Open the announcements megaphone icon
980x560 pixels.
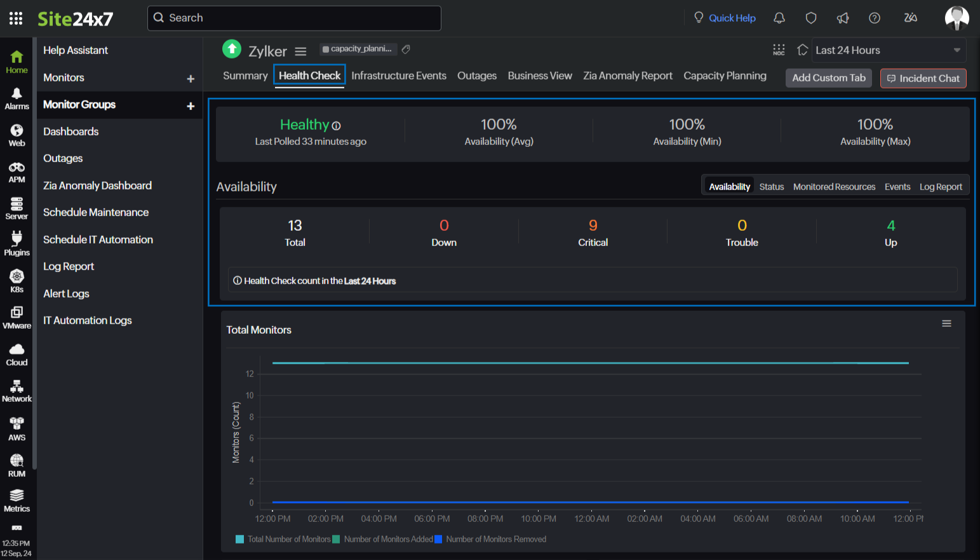point(843,18)
